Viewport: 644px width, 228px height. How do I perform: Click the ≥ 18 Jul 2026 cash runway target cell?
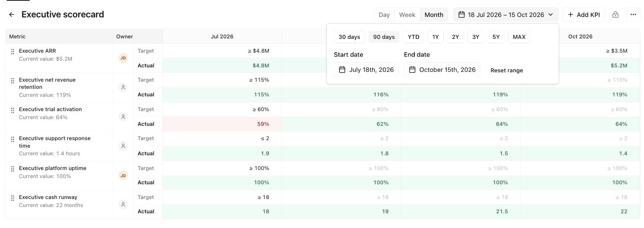coord(222,197)
